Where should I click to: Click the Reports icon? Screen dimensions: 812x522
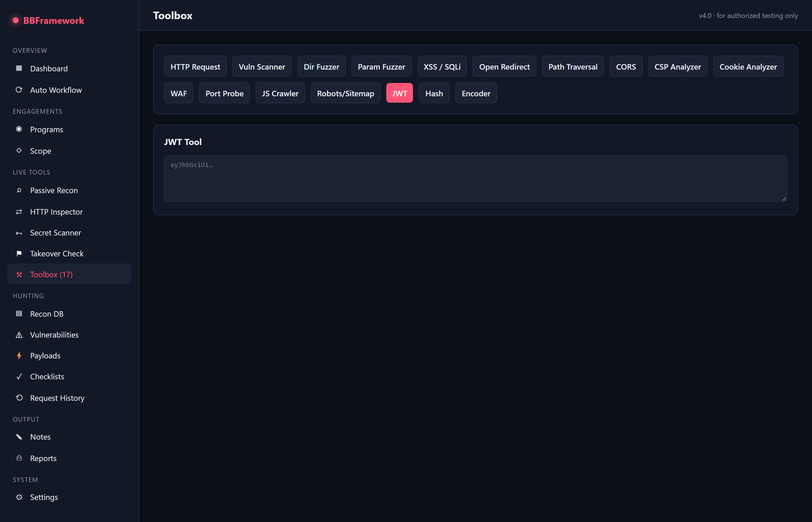(19, 458)
